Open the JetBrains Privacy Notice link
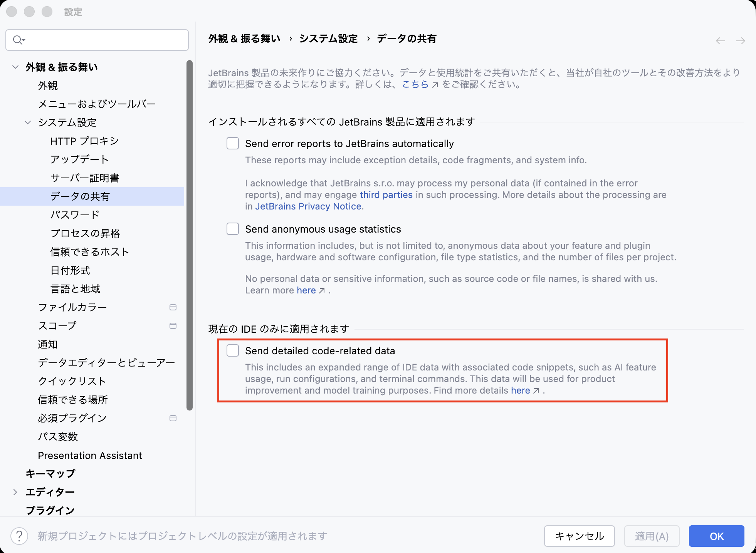The image size is (756, 553). click(308, 206)
